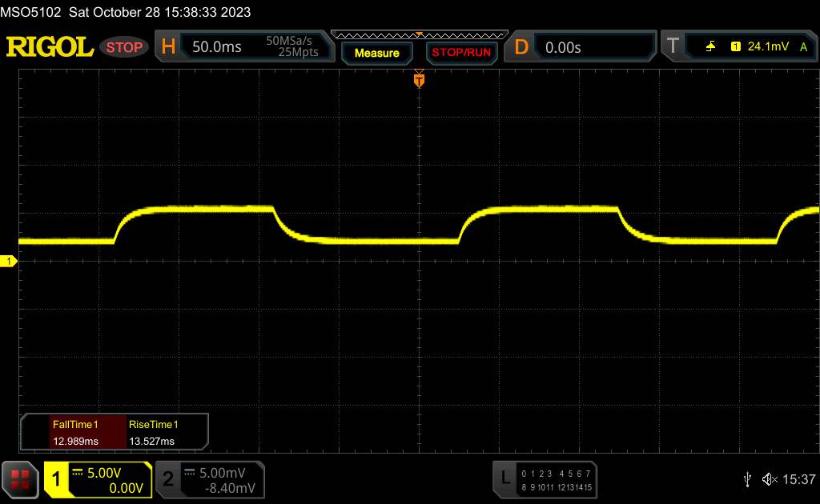Viewport: 820px width, 504px height.
Task: Open the Measure menu
Action: pyautogui.click(x=376, y=53)
